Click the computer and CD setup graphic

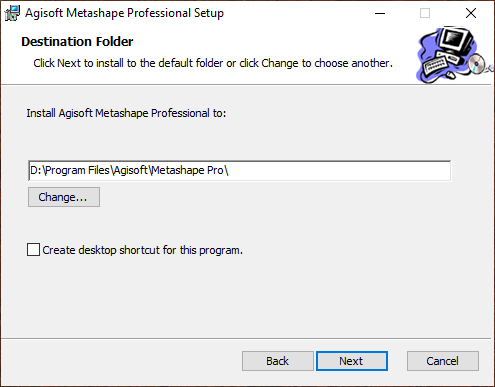[455, 55]
